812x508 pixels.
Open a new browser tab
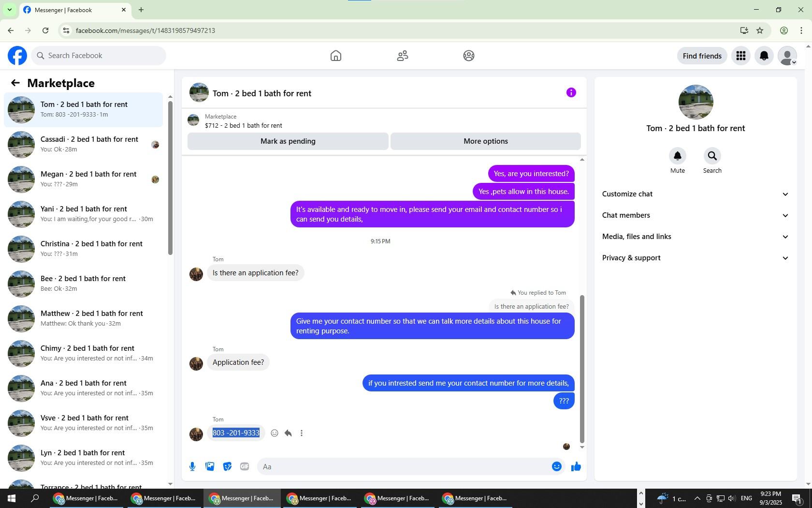point(141,10)
